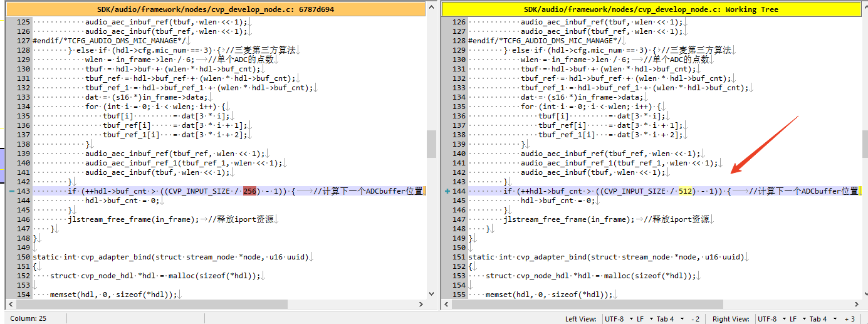Image resolution: width=868 pixels, height=324 pixels.
Task: Click the 'Left View:' label in the status bar
Action: (x=580, y=319)
